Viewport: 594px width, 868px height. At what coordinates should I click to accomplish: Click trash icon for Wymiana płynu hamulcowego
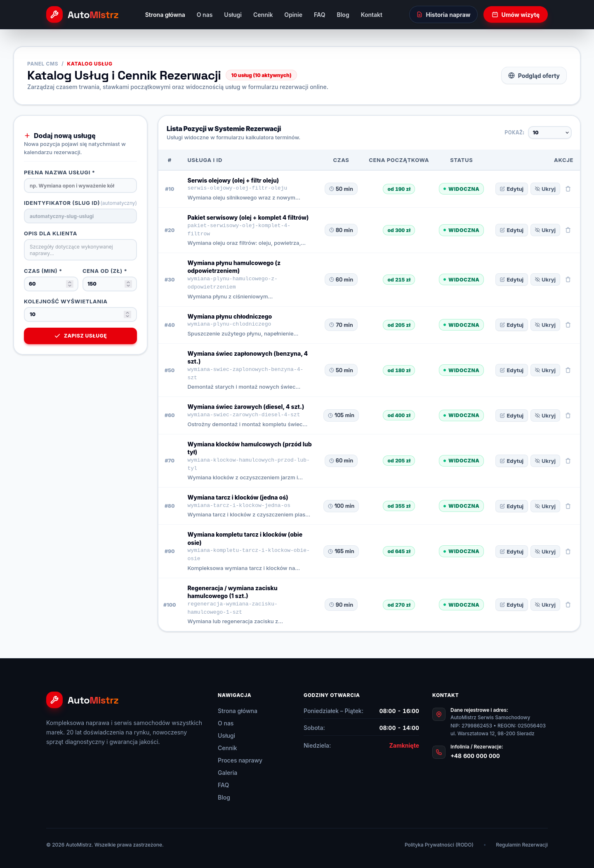568,279
